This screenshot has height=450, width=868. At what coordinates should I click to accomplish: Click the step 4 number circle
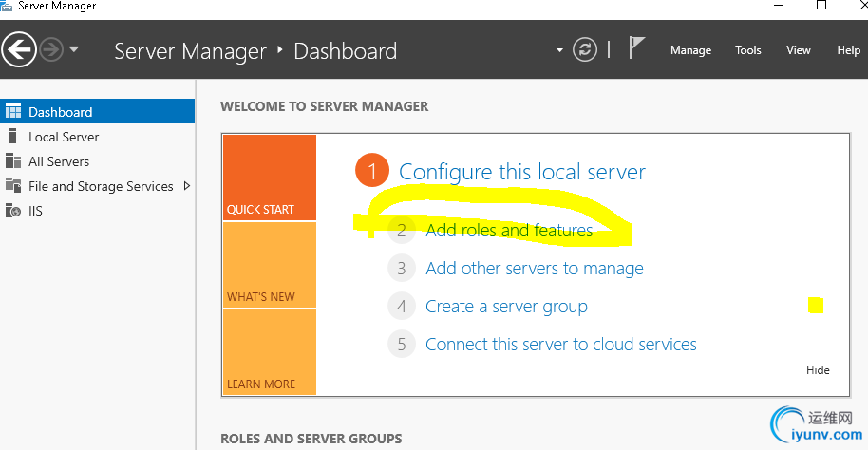point(402,306)
